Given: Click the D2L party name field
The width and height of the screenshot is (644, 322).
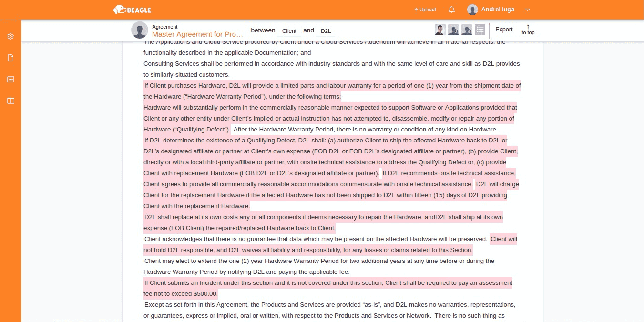Looking at the screenshot, I should pos(326,31).
